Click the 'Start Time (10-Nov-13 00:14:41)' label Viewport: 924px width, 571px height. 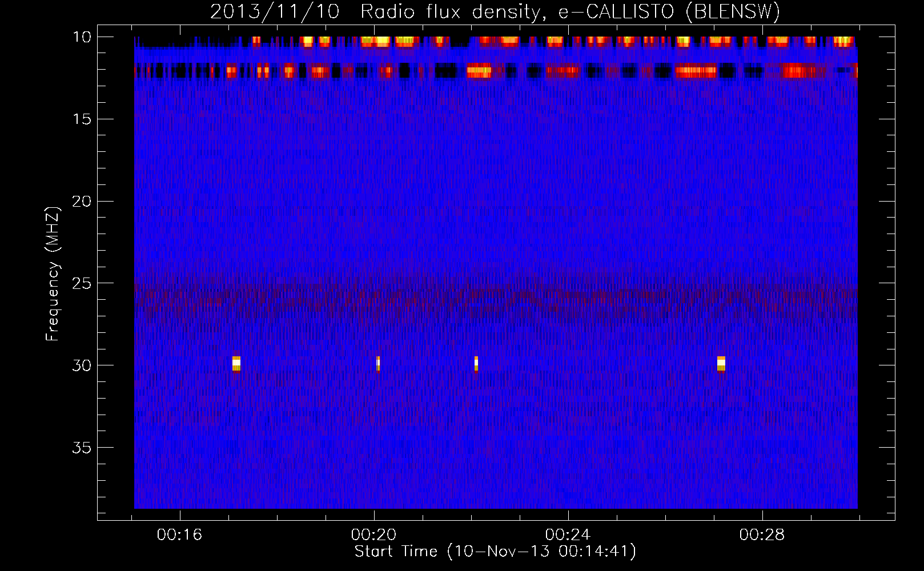click(x=495, y=552)
